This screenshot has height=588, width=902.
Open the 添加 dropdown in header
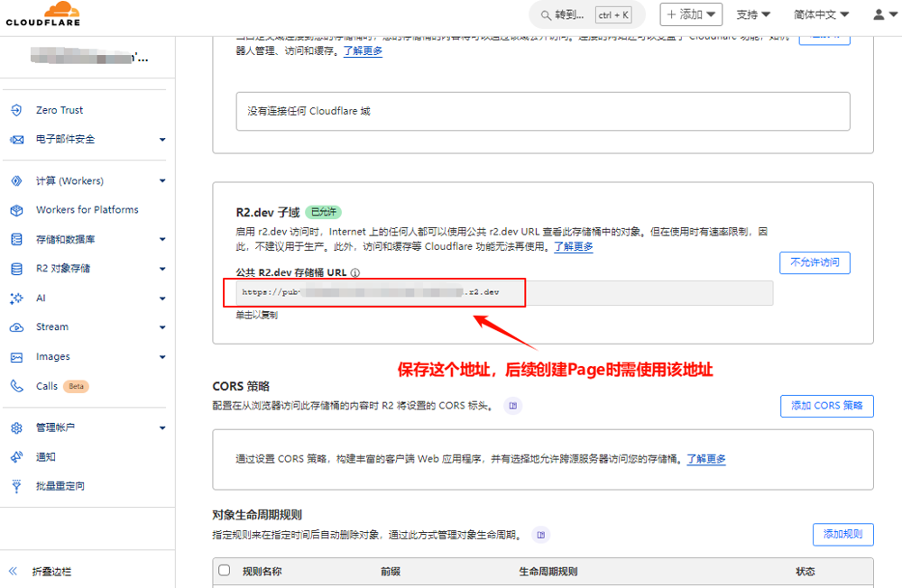pos(692,14)
